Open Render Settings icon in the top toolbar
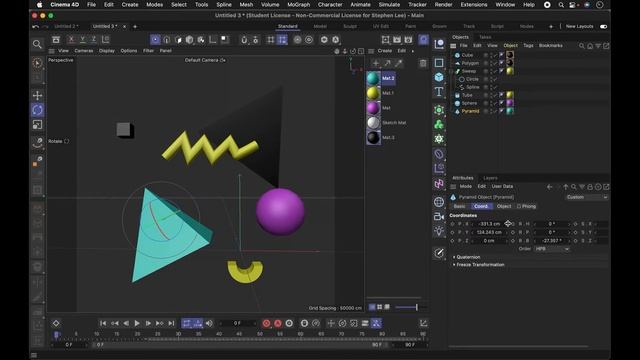Screen dimensions: 640x360 click(408, 40)
